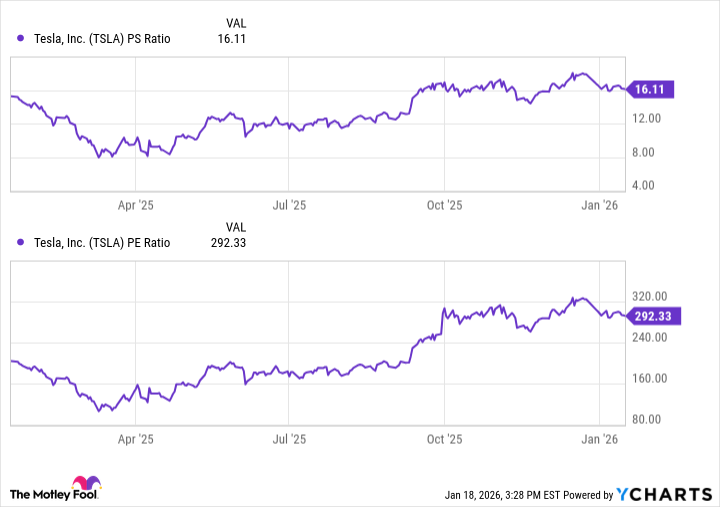Click the Jan 18, 2026 timestamp text
Image resolution: width=720 pixels, height=507 pixels.
click(x=505, y=495)
